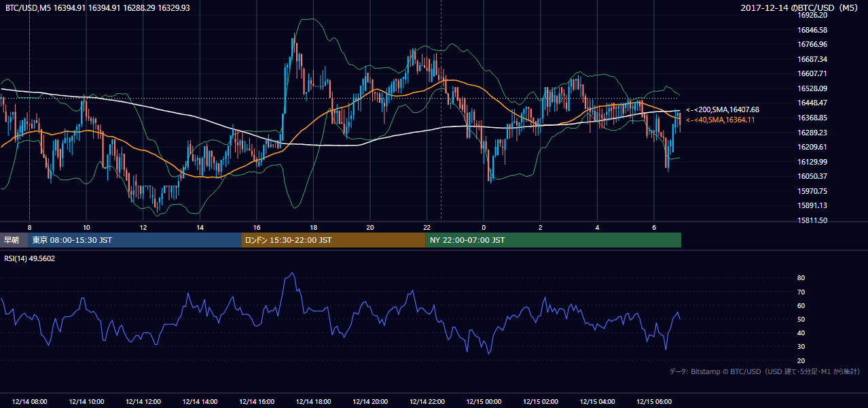
Task: Click the bottom time label 12/14 10:00
Action: tap(86, 402)
